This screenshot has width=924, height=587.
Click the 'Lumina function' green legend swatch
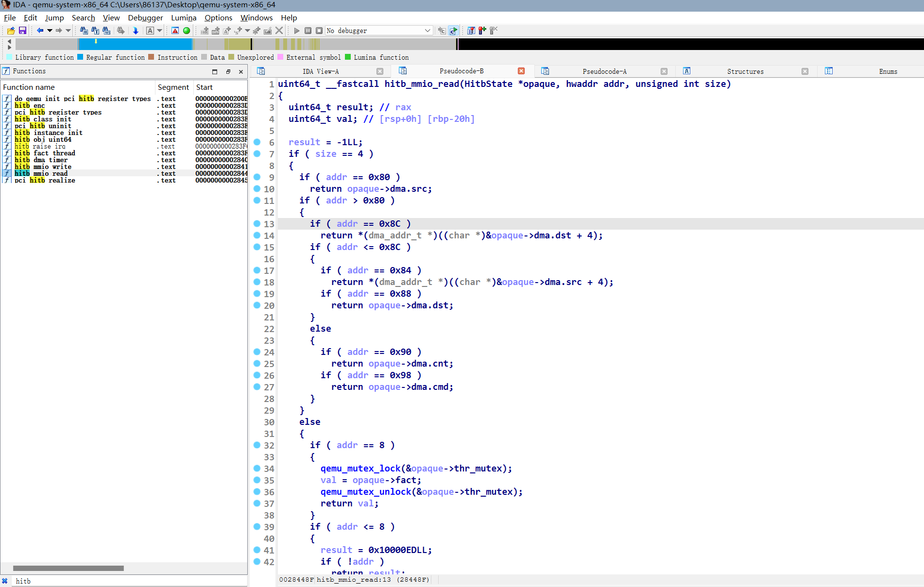pyautogui.click(x=348, y=57)
